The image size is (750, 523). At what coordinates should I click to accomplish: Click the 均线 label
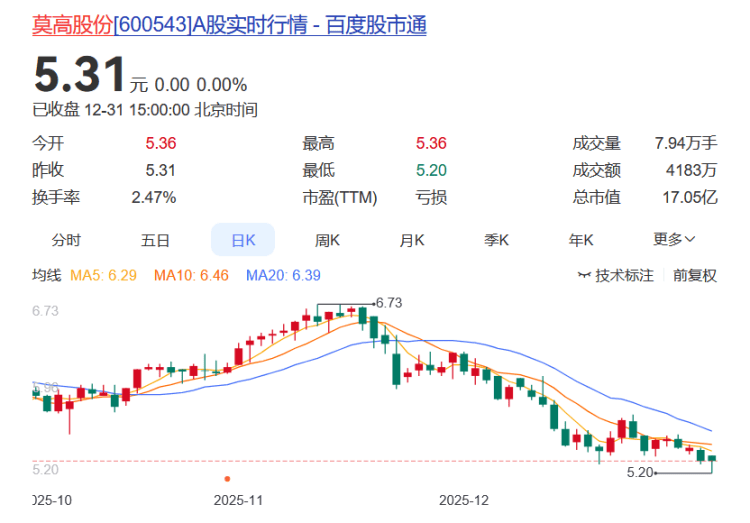pyautogui.click(x=46, y=275)
